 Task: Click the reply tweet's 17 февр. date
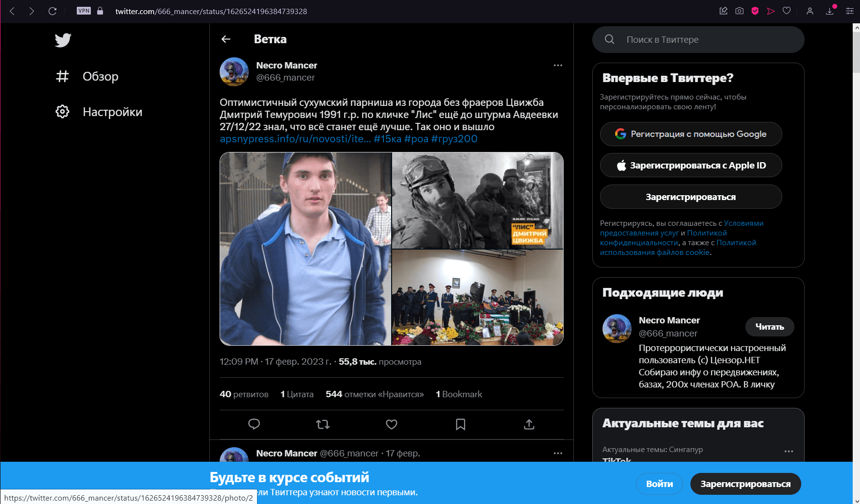(403, 454)
